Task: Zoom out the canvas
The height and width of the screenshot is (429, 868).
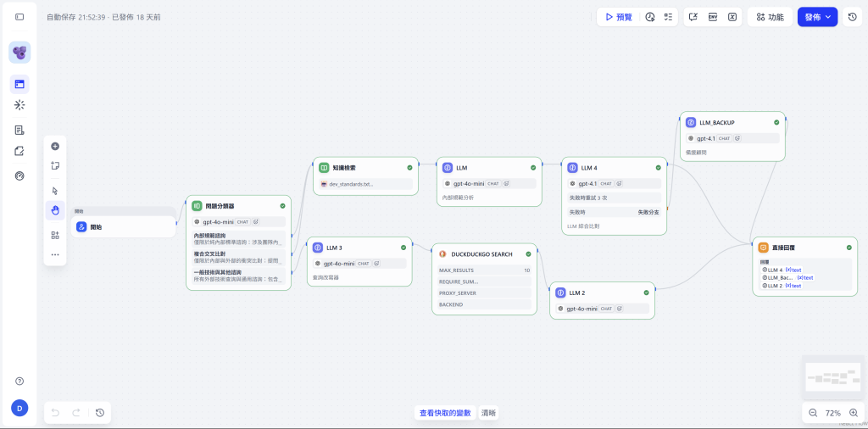Action: pyautogui.click(x=813, y=412)
